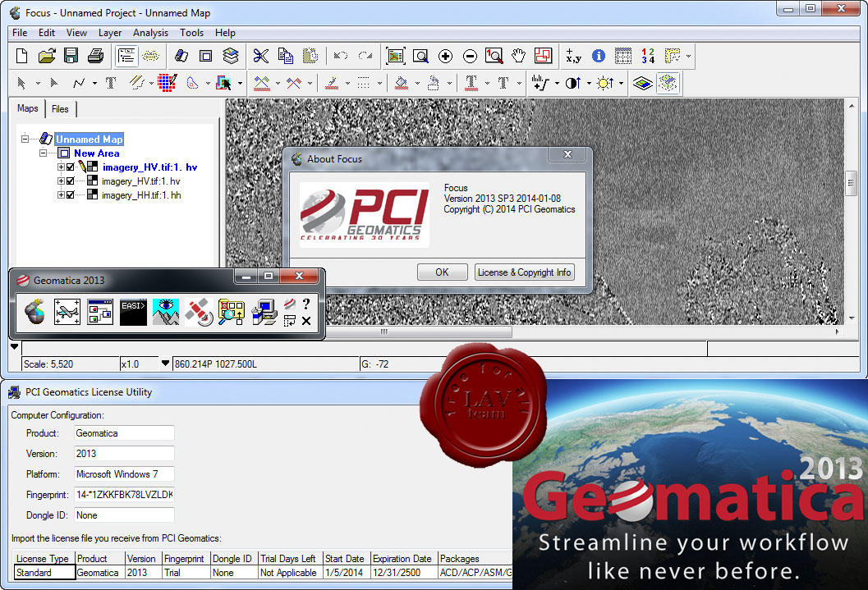Expand the bold blue imagery_HV.tif layer node
Viewport: 868px width, 590px height.
61,167
